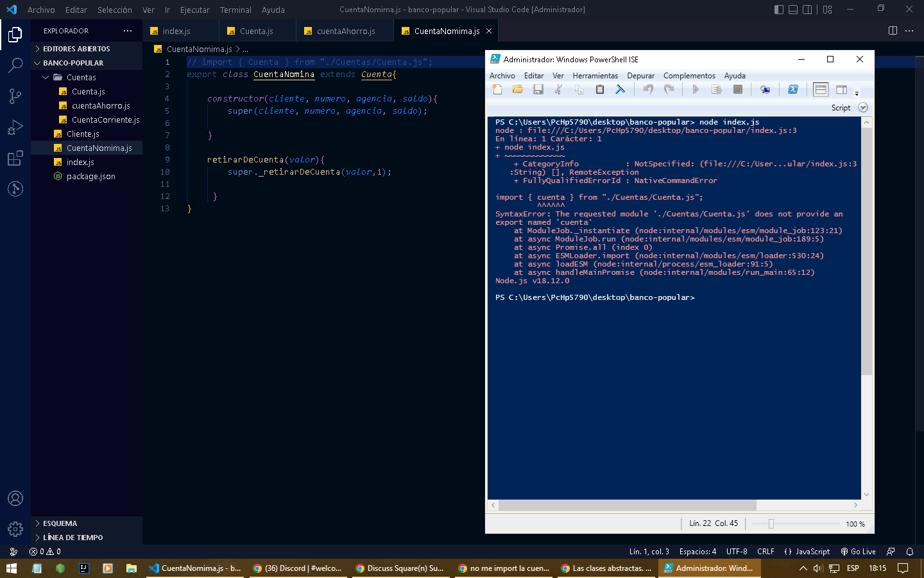
Task: Click ISE console vertical scrollbar thumb
Action: (866, 251)
